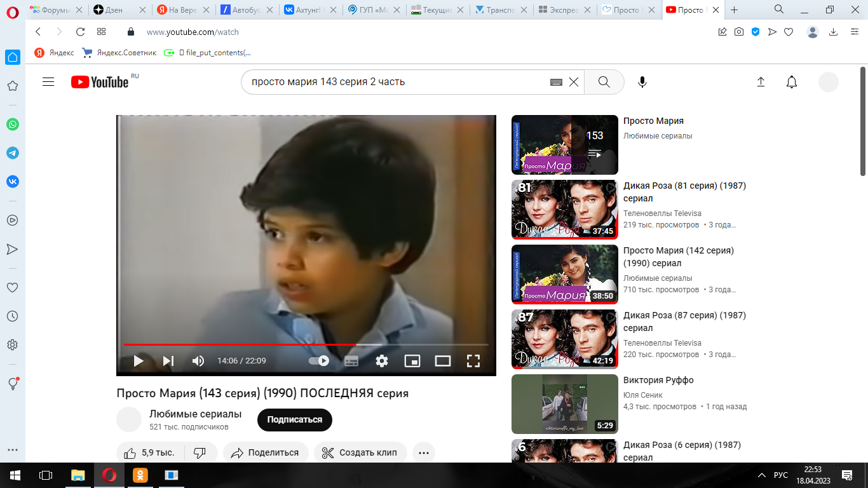
Task: Open the on-screen keyboard in search
Action: (x=556, y=82)
